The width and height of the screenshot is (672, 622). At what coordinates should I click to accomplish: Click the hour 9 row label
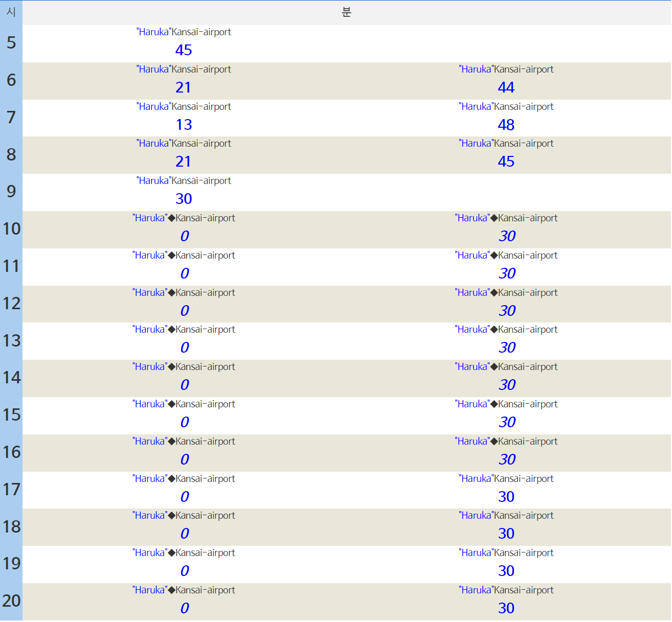click(x=11, y=192)
